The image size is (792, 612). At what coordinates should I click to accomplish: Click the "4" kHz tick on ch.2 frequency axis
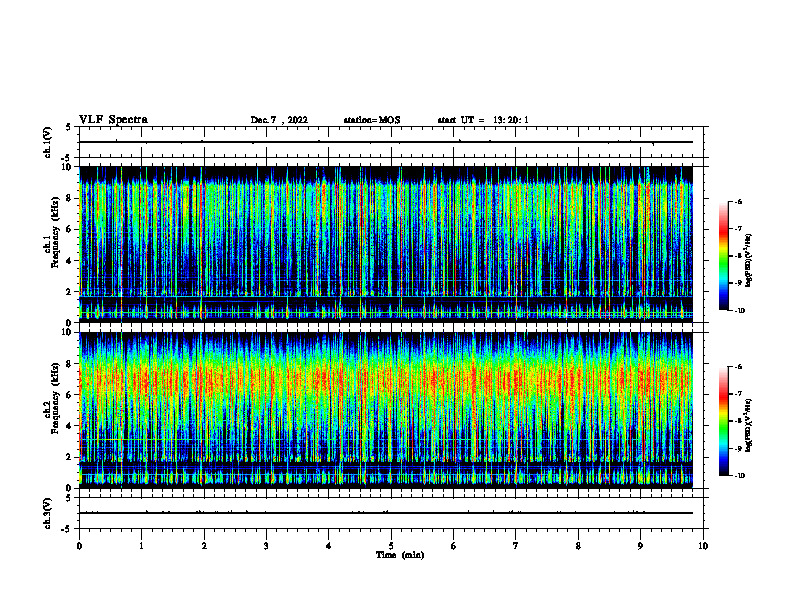pos(70,426)
